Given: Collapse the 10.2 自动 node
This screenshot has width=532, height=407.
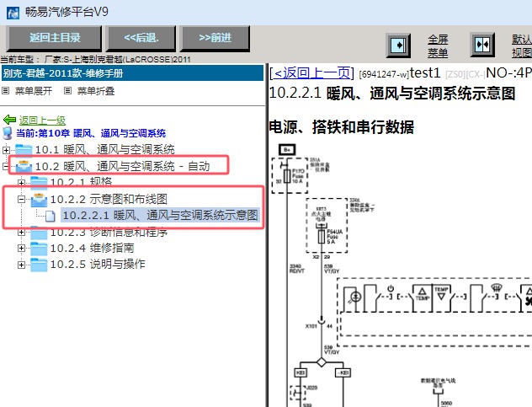Looking at the screenshot, I should pyautogui.click(x=6, y=167).
